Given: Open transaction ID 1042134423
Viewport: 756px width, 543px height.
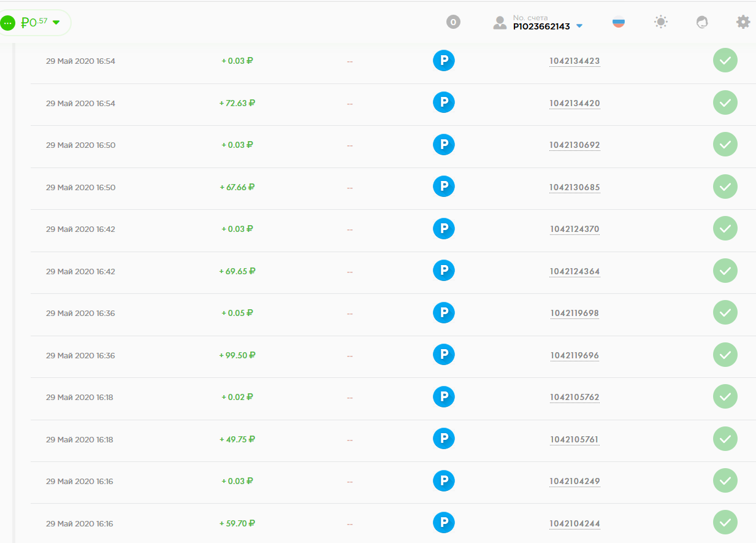Looking at the screenshot, I should point(575,61).
